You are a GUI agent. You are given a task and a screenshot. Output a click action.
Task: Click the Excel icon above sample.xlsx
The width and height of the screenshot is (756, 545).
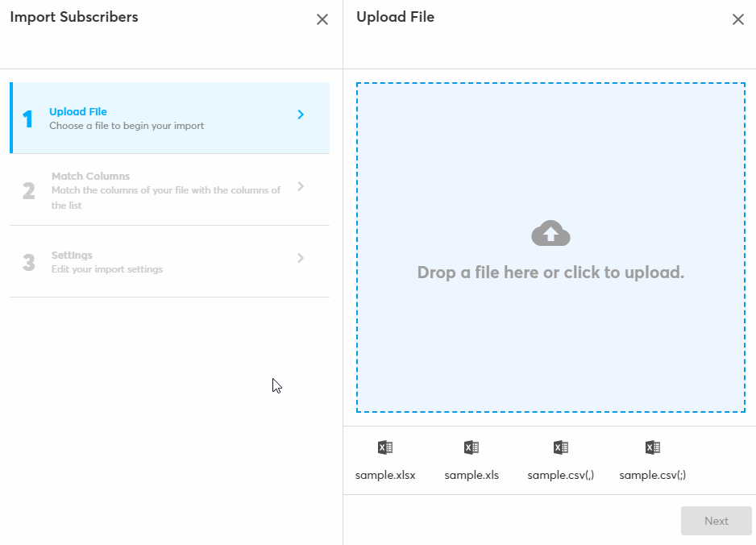[x=385, y=448]
